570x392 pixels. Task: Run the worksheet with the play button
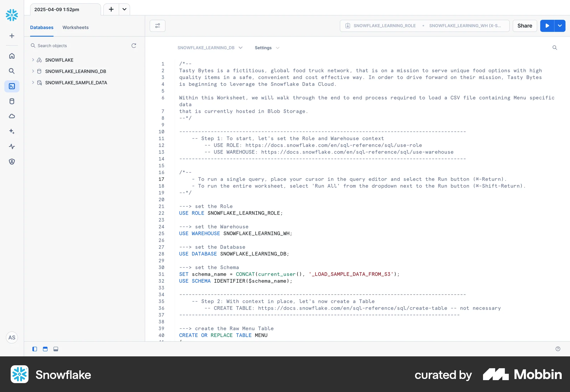coord(547,26)
